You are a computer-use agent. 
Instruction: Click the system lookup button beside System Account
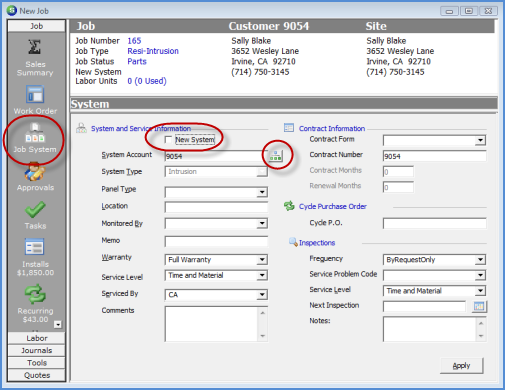(276, 155)
